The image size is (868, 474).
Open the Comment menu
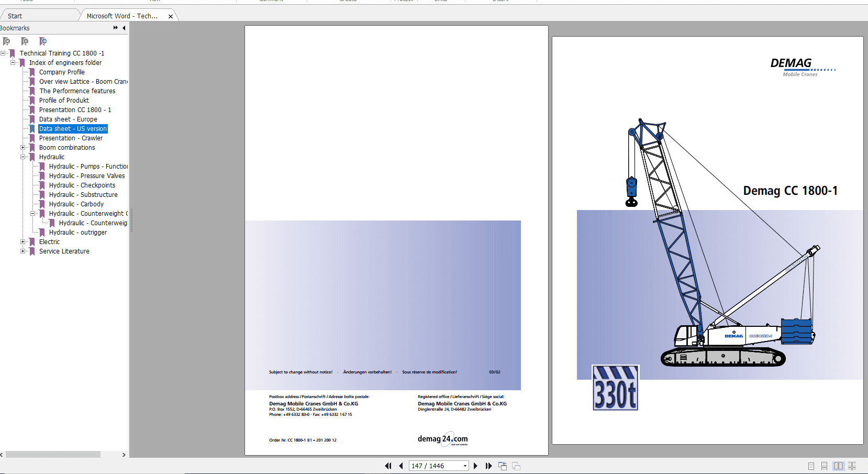(x=270, y=1)
